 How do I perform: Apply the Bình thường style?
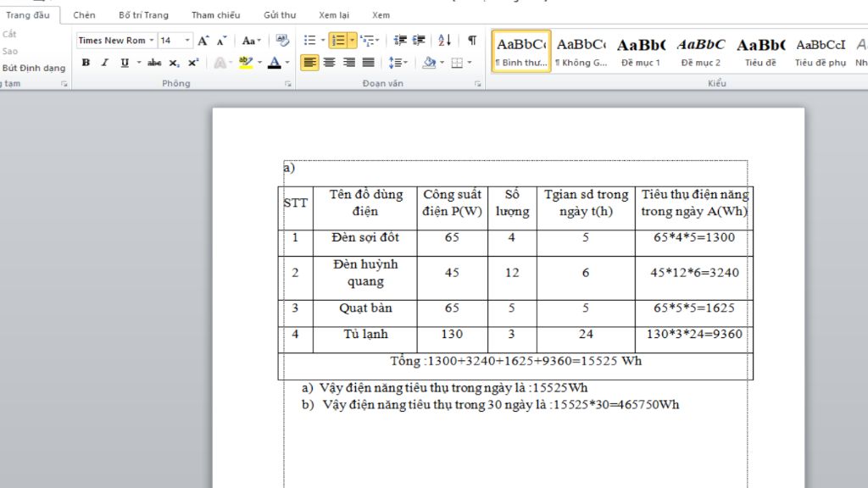click(521, 52)
